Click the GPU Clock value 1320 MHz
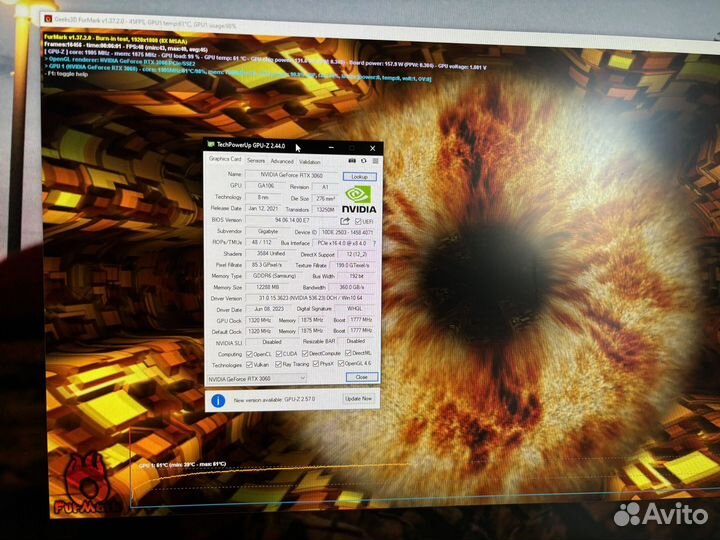This screenshot has width=720, height=540. point(259,320)
